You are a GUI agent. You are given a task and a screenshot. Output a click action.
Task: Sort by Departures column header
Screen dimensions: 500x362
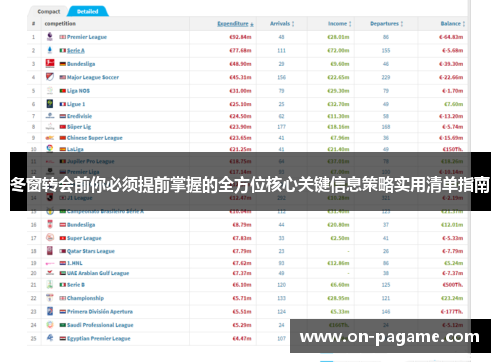click(387, 24)
